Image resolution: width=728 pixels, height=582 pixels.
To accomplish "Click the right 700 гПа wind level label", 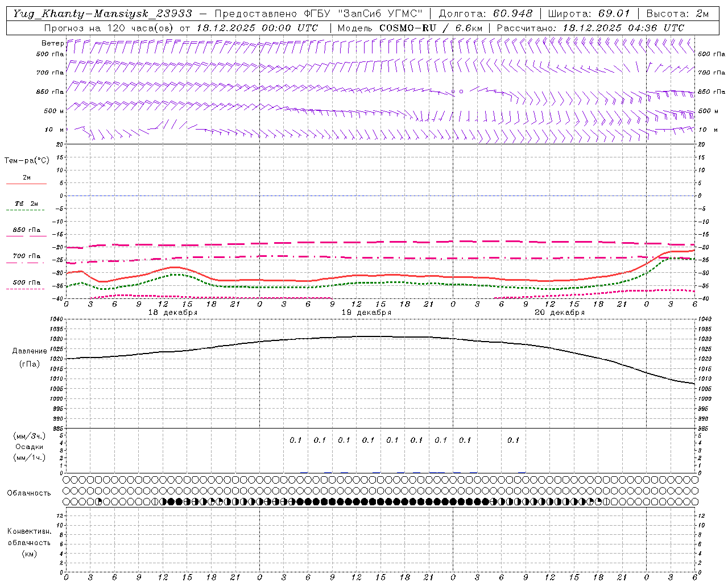I will click(712, 73).
